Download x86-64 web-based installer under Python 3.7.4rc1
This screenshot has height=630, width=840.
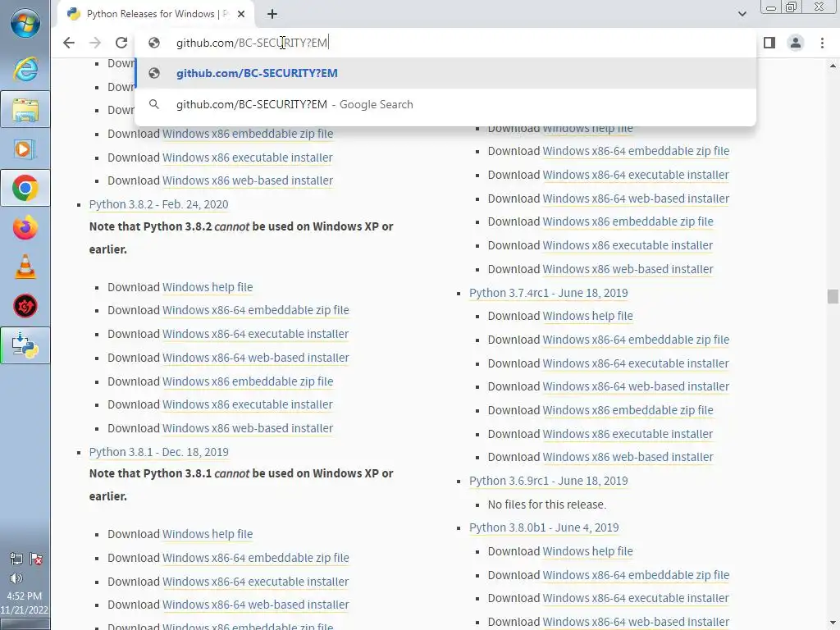coord(636,387)
